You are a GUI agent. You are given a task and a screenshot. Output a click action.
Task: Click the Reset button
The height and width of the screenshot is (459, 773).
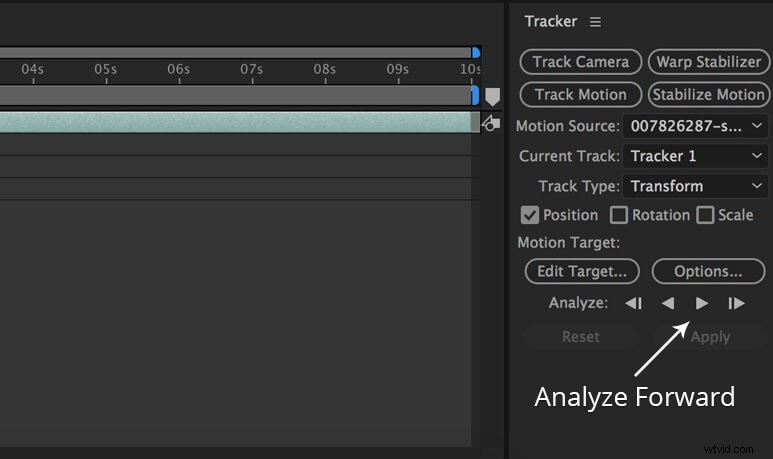(581, 337)
